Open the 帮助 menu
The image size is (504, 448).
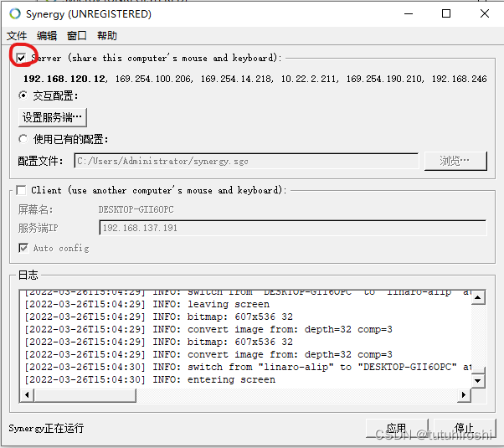[107, 35]
